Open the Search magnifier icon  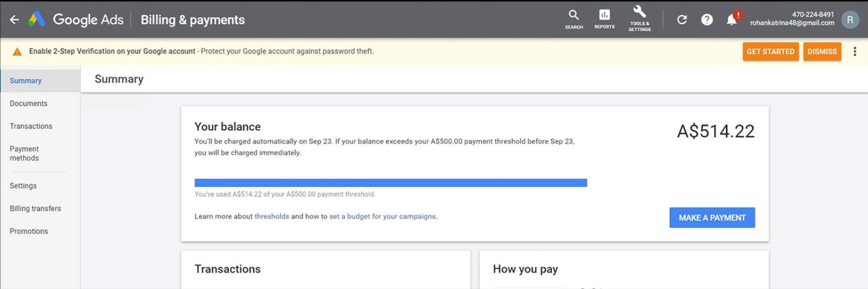(x=574, y=16)
